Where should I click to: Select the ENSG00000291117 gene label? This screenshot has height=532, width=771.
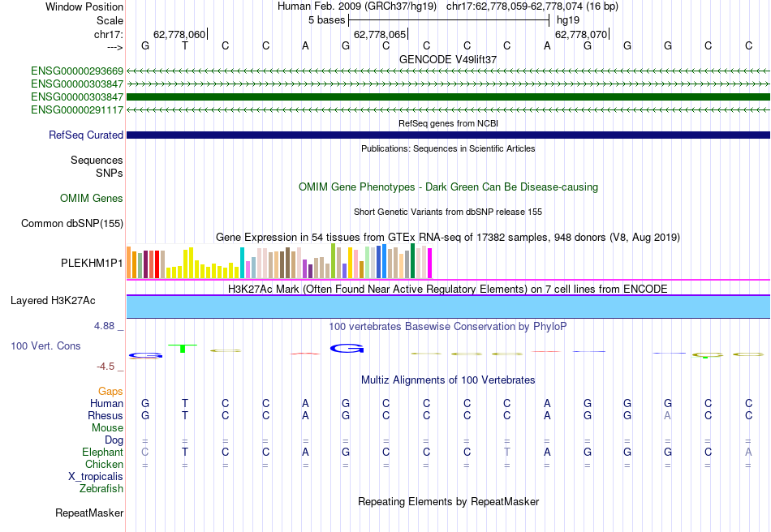point(77,110)
